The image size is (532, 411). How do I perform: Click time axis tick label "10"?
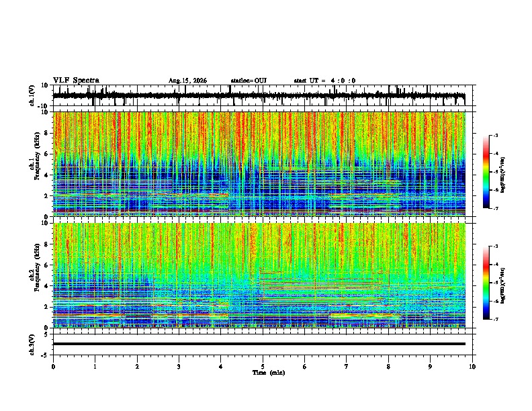[x=472, y=367]
